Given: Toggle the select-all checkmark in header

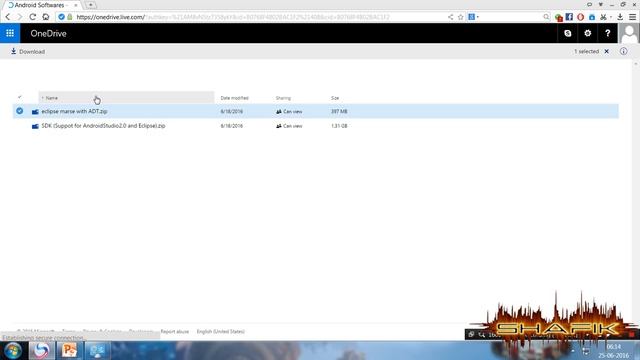Looking at the screenshot, I should 20,97.
